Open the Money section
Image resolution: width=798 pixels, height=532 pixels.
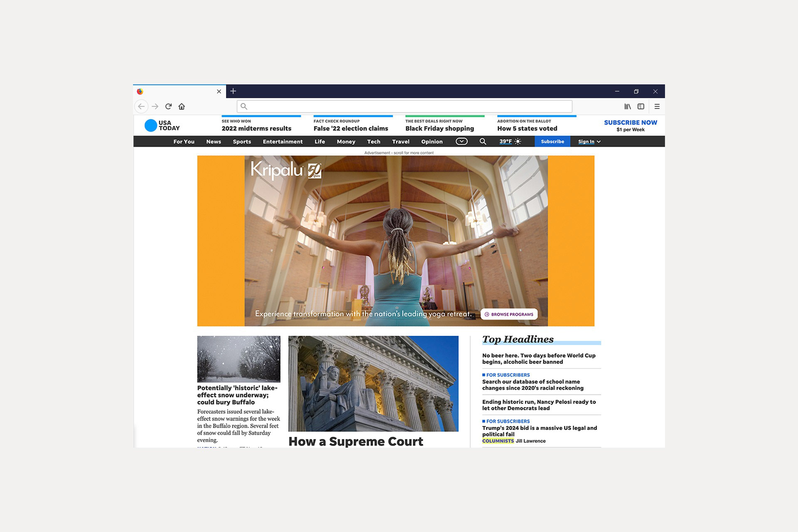tap(346, 142)
